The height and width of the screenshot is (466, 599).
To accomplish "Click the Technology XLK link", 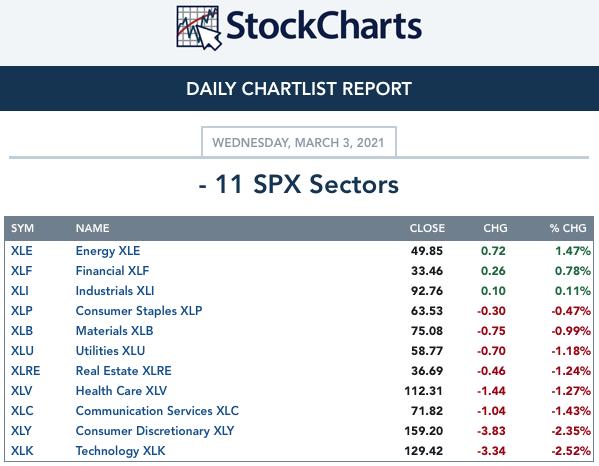I will tap(120, 451).
